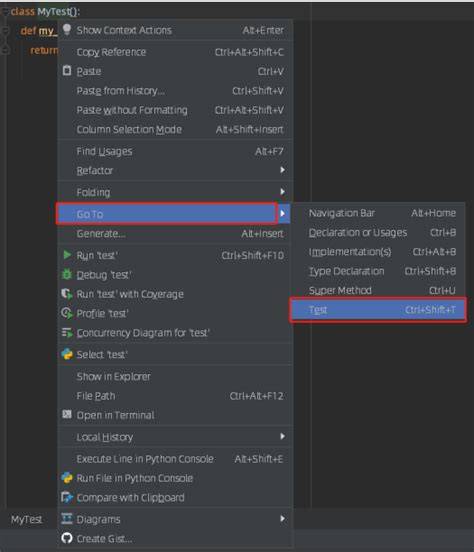Click the Compare with Clipboard icon
This screenshot has height=552, width=474.
coord(67,497)
